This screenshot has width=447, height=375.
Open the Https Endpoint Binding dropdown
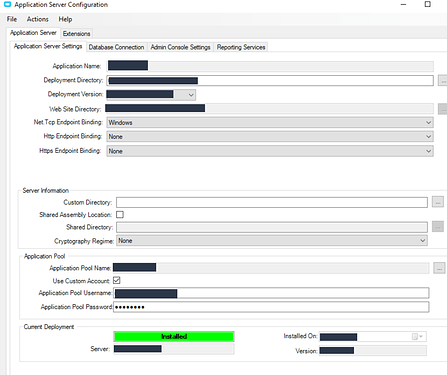tap(270, 151)
